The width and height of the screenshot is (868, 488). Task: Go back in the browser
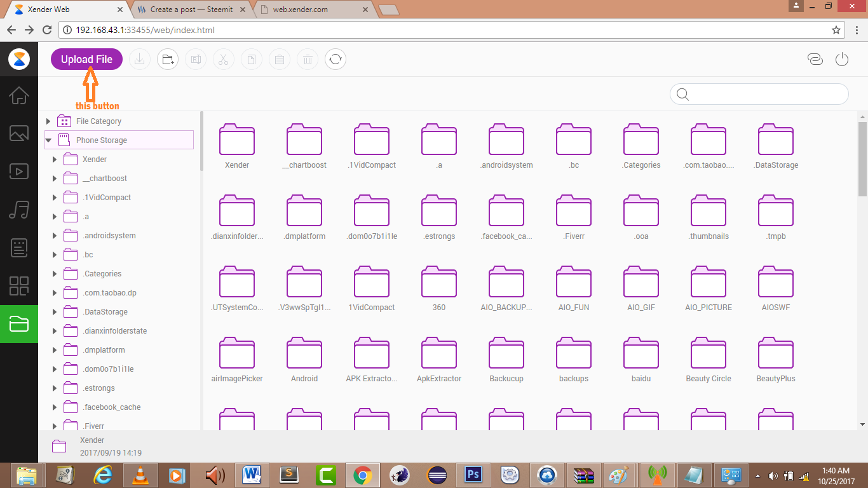pos(11,30)
